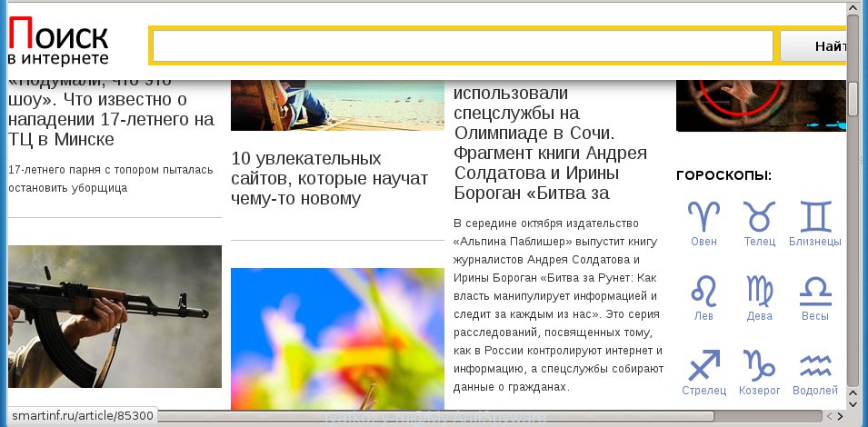Viewport: 868px width, 427px height.
Task: Click the Найти search button
Action: point(813,46)
